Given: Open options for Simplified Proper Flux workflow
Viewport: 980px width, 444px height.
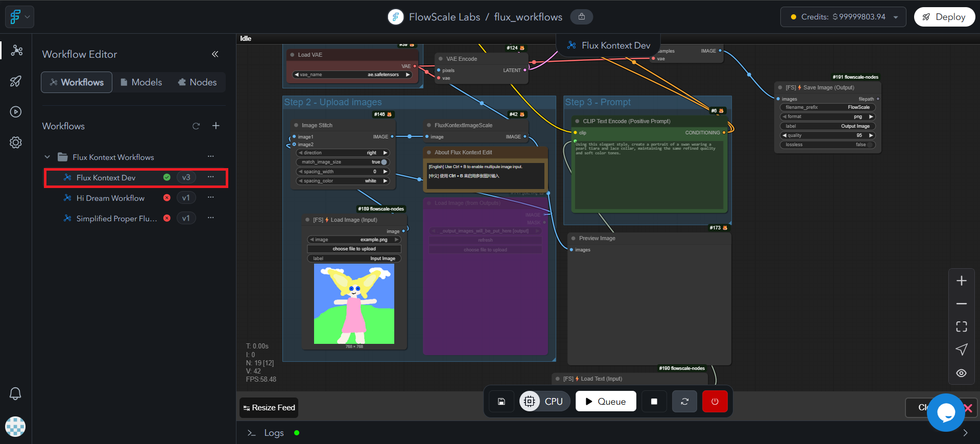Looking at the screenshot, I should pyautogui.click(x=210, y=218).
